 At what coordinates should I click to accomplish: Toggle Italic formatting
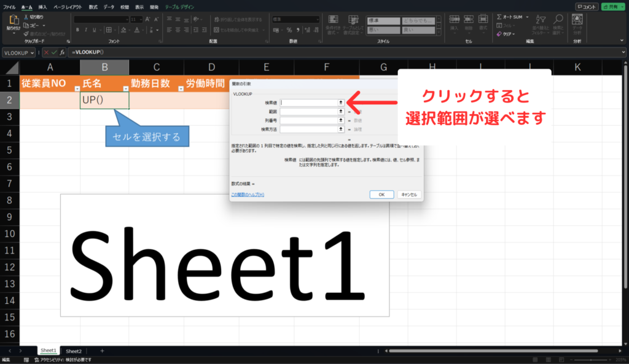click(x=86, y=29)
